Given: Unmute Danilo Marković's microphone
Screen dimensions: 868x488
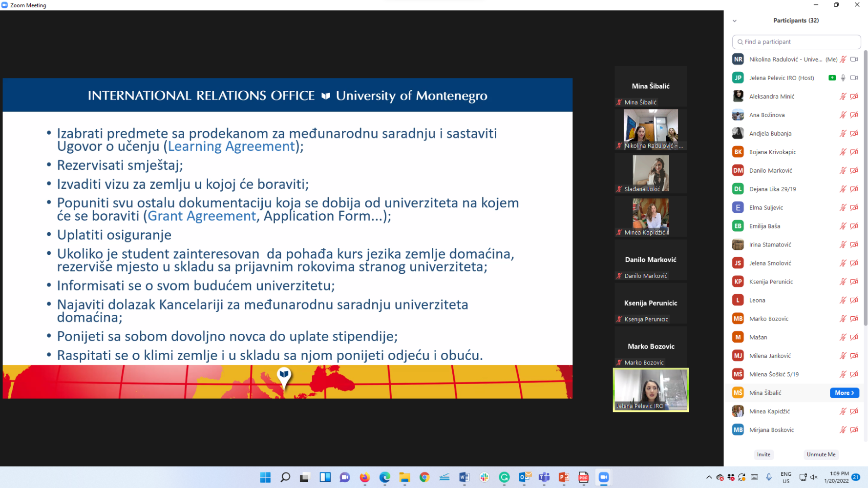Looking at the screenshot, I should pyautogui.click(x=842, y=170).
